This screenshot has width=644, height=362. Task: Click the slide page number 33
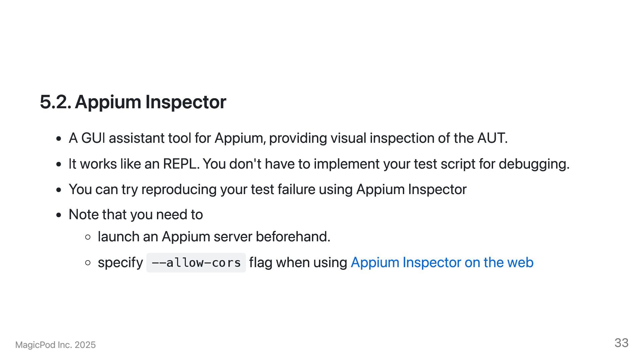(x=621, y=343)
